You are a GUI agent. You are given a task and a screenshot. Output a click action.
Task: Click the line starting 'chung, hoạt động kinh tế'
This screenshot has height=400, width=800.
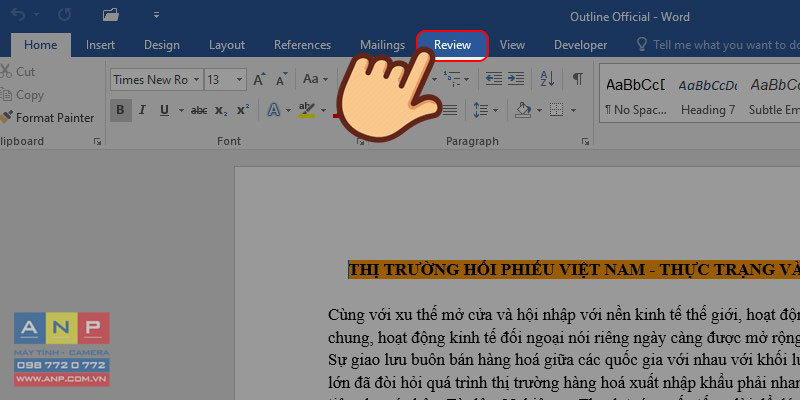pyautogui.click(x=564, y=338)
